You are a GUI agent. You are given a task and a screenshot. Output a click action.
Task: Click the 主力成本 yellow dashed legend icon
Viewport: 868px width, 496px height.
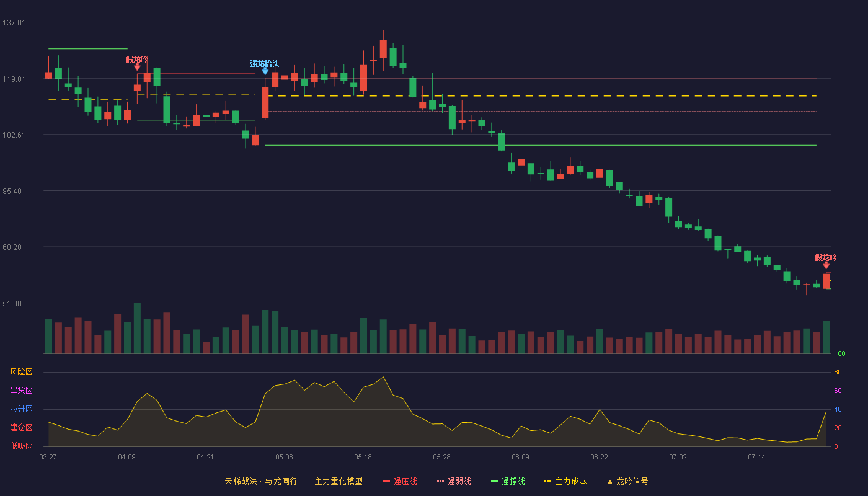point(547,481)
